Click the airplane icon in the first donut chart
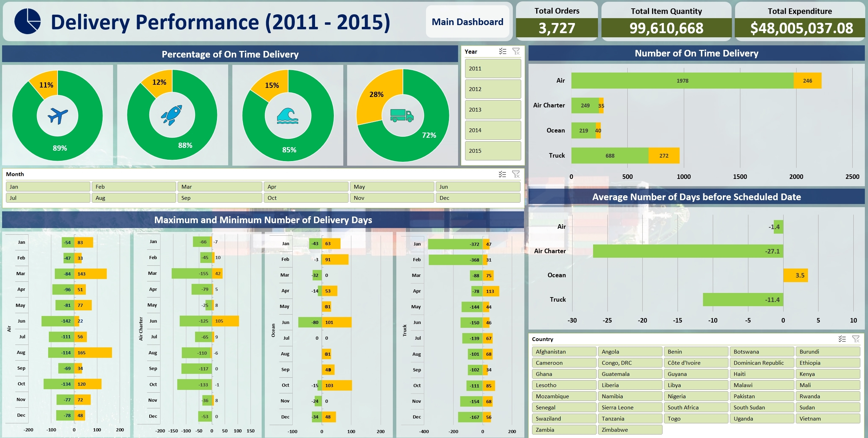The width and height of the screenshot is (868, 438). pos(58,115)
